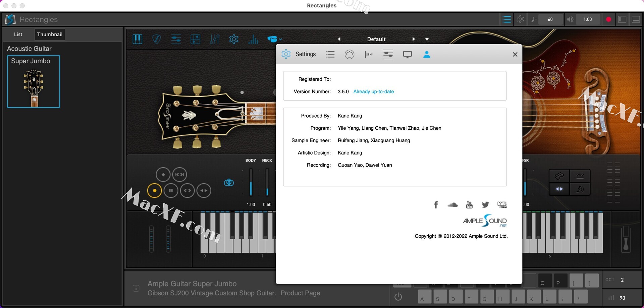Click the volume field showing 1.00
The width and height of the screenshot is (644, 308).
point(588,19)
